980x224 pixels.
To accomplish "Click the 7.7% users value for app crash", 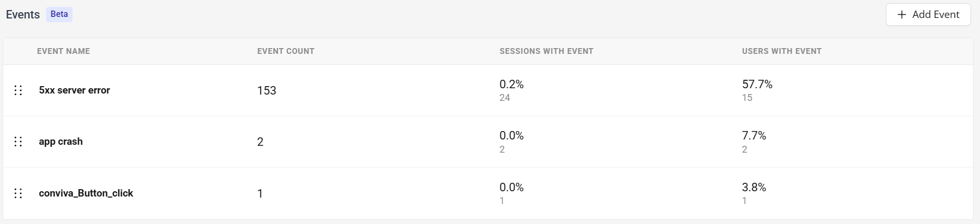I will coord(754,136).
